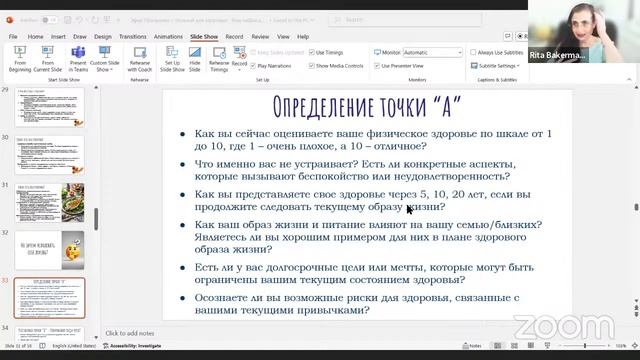The height and width of the screenshot is (360, 640).
Task: Click the Record slideshow icon
Action: [x=239, y=53]
